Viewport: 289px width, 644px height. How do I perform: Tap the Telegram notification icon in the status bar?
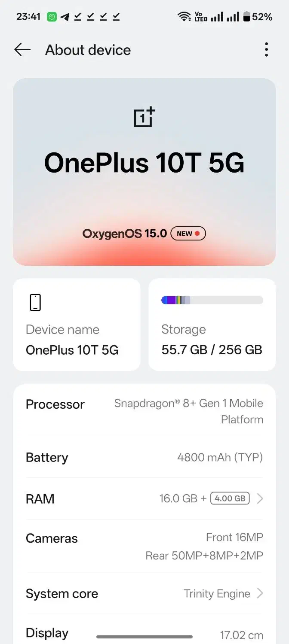65,16
